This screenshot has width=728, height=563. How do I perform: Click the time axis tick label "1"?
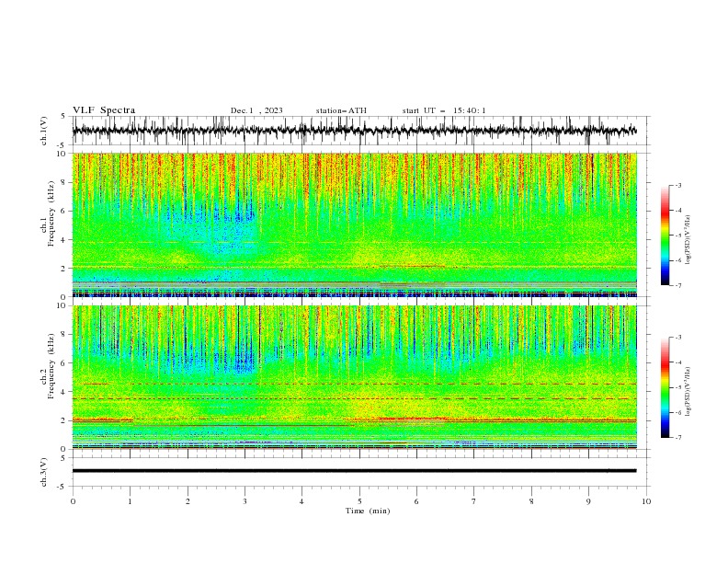click(130, 501)
